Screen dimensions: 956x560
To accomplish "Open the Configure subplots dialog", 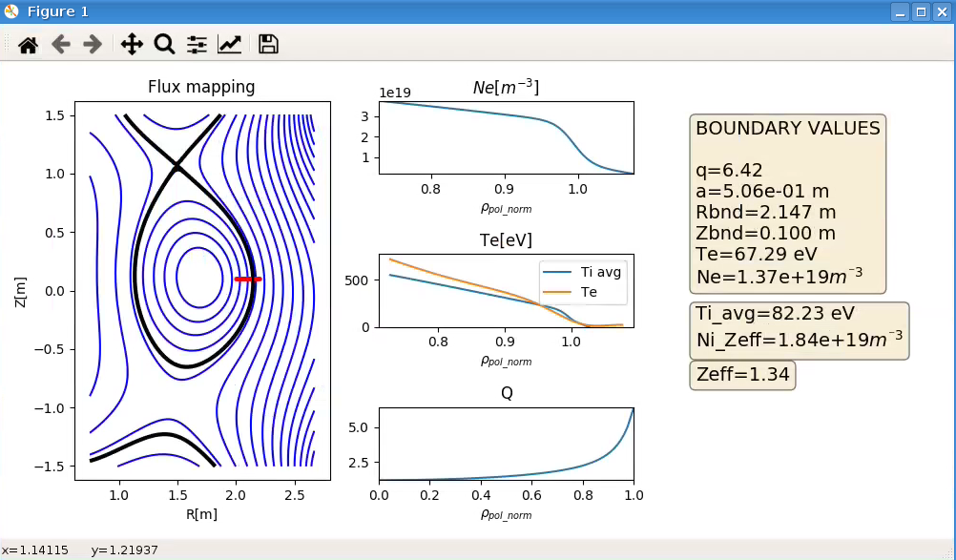I will 197,45.
